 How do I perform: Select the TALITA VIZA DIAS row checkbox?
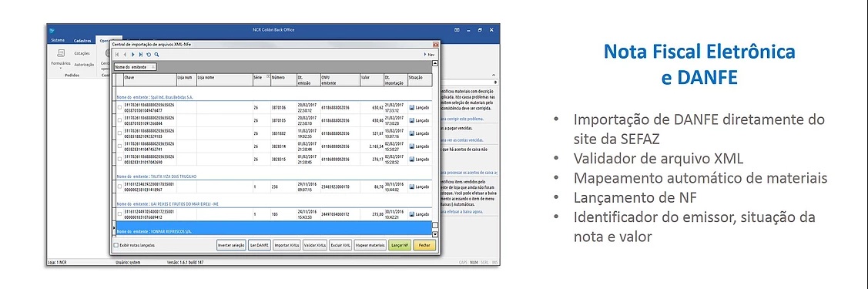coord(119,187)
